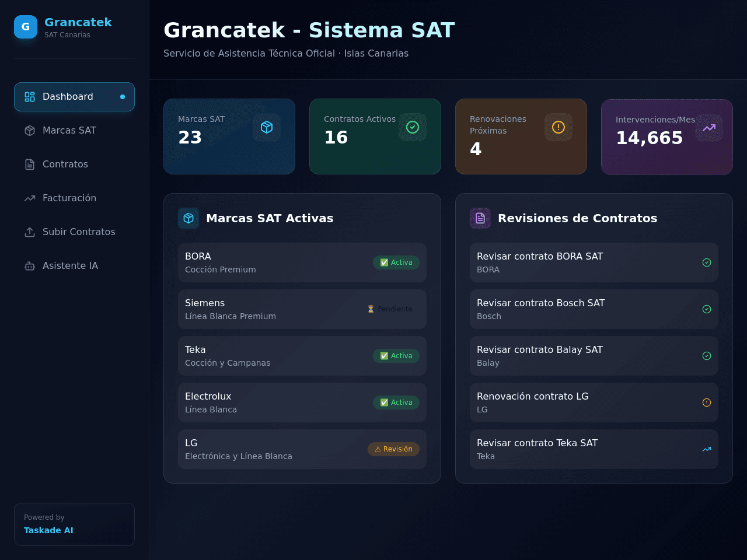This screenshot has height=560, width=747.
Task: Click the Activa badge on BORA row
Action: 396,262
